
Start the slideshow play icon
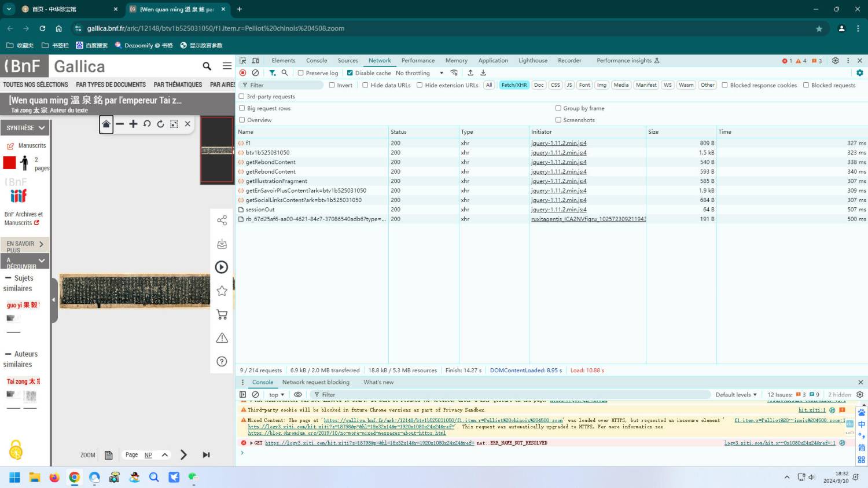222,267
